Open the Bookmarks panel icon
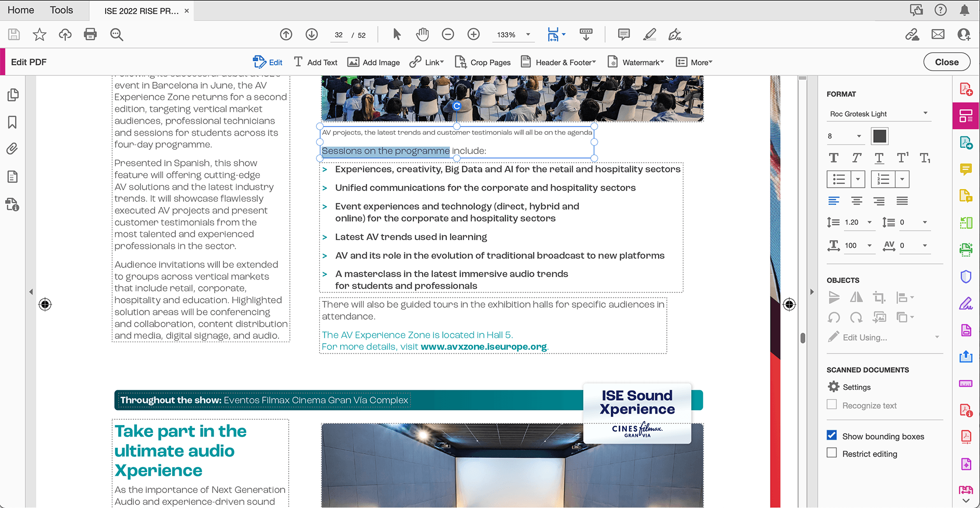 click(12, 122)
